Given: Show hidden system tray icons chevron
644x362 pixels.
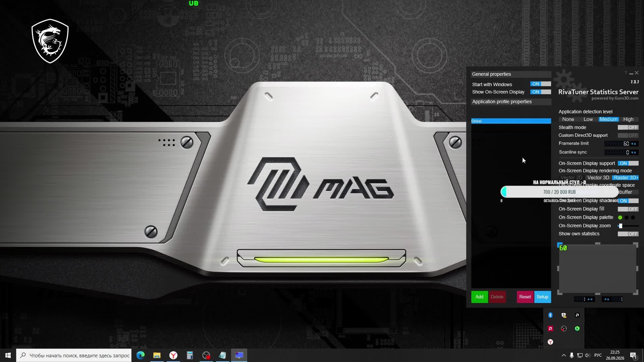Looking at the screenshot, I should [563, 355].
